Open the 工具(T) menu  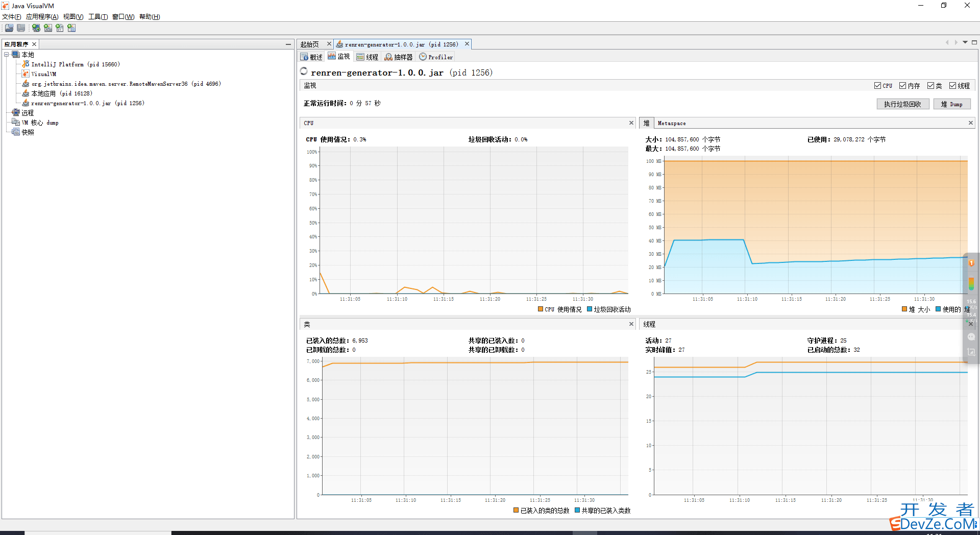98,17
